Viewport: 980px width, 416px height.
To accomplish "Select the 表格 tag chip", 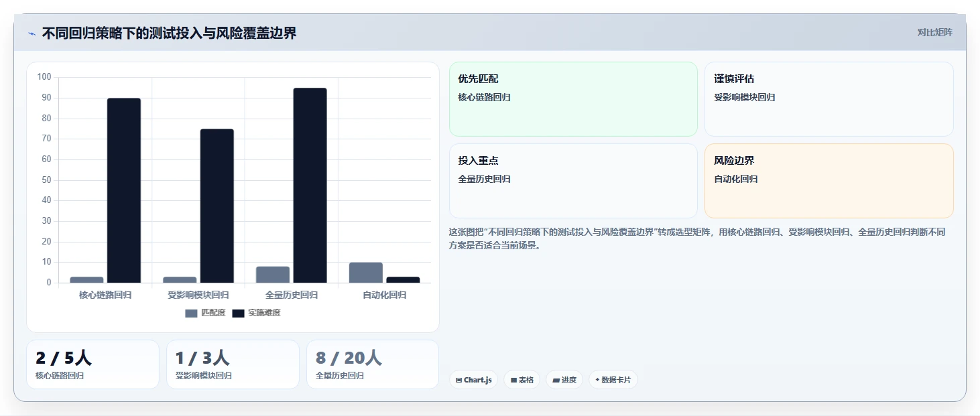I will (x=522, y=380).
